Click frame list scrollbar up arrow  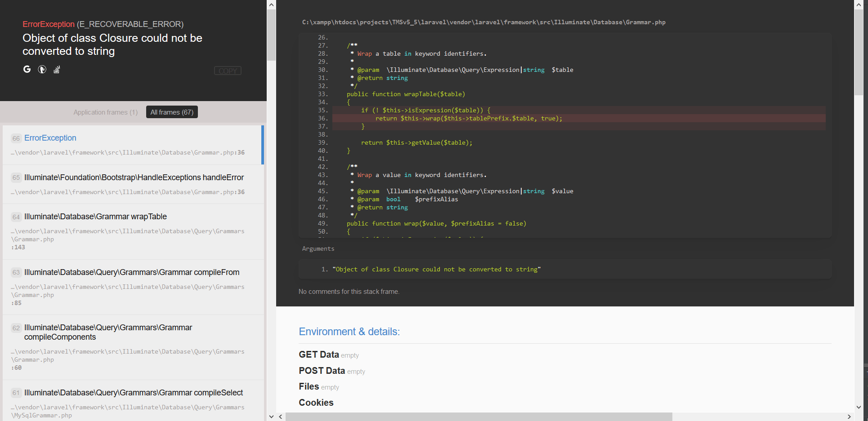[271, 4]
